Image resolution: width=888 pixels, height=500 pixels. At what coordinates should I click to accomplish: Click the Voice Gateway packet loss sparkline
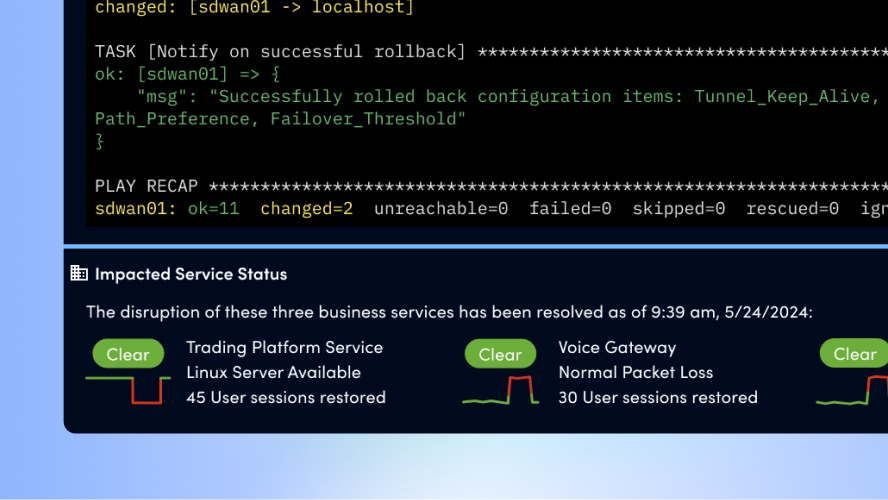point(500,391)
